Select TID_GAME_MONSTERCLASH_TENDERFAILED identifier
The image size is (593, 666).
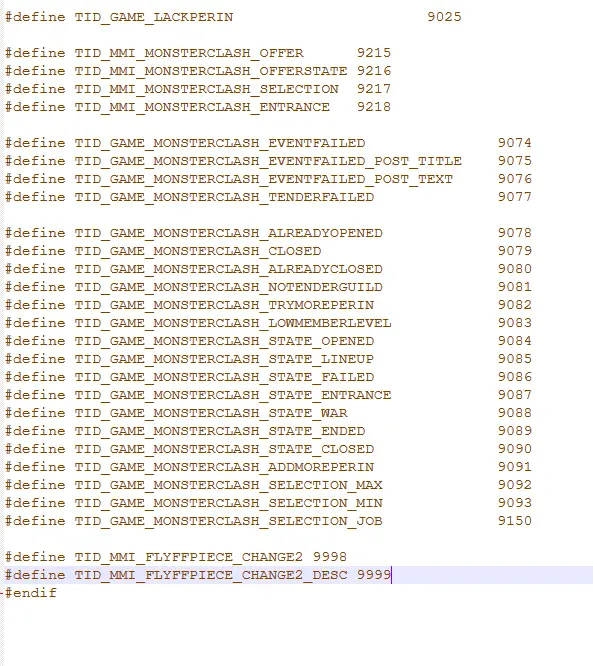click(224, 197)
